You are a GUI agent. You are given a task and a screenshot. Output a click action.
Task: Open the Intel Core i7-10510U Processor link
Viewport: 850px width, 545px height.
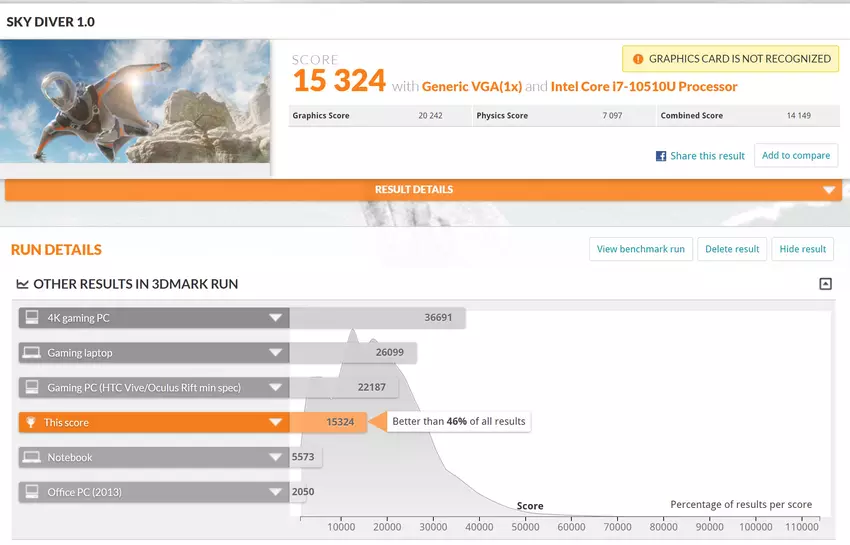[645, 87]
